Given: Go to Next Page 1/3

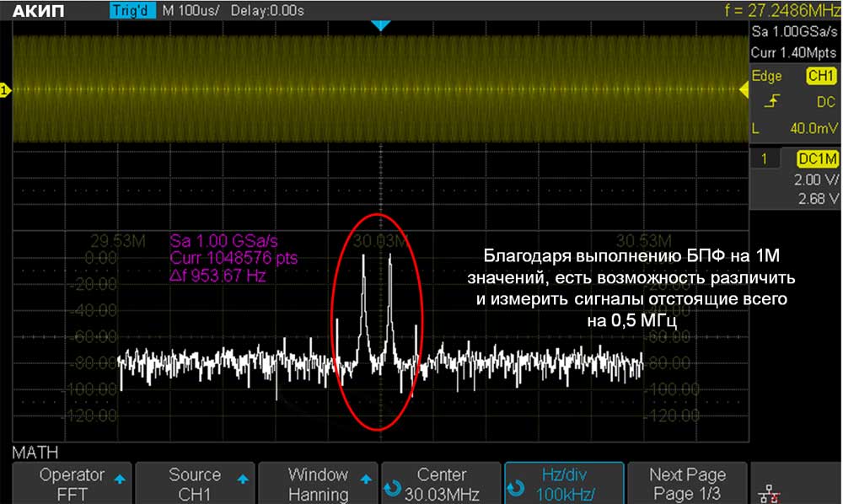Looking at the screenshot, I should pos(686,484).
